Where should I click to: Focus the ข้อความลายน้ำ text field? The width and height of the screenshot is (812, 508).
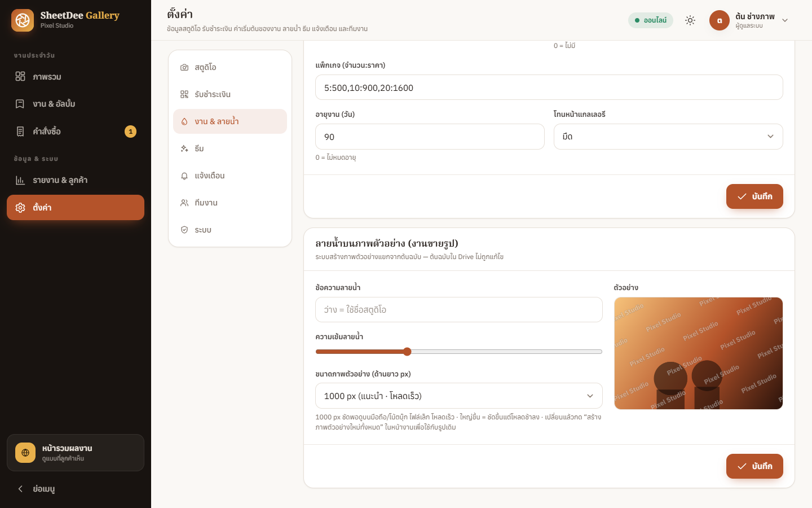tap(459, 310)
